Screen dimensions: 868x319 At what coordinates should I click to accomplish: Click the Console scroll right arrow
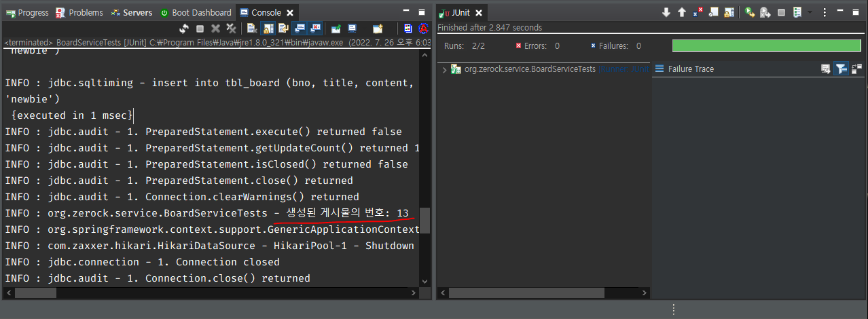click(414, 293)
